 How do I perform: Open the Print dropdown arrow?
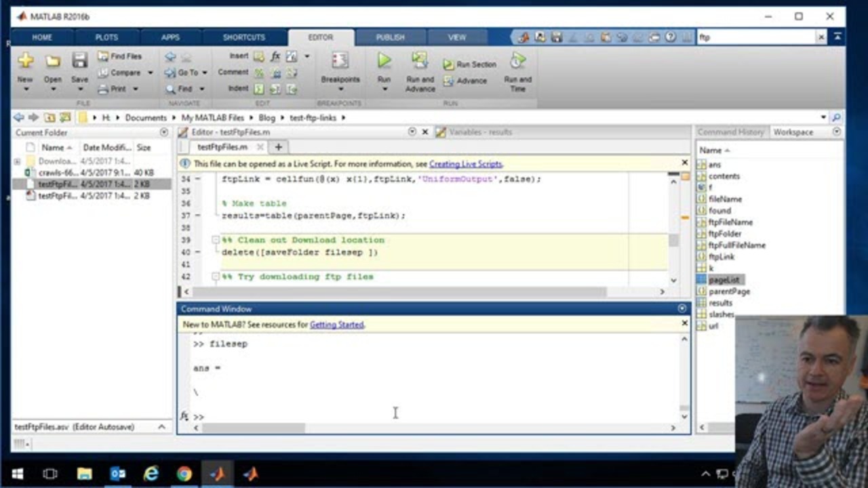(x=136, y=89)
